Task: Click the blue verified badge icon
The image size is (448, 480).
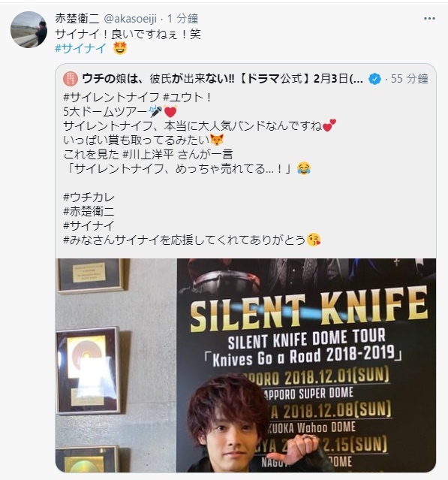Action: [x=374, y=80]
